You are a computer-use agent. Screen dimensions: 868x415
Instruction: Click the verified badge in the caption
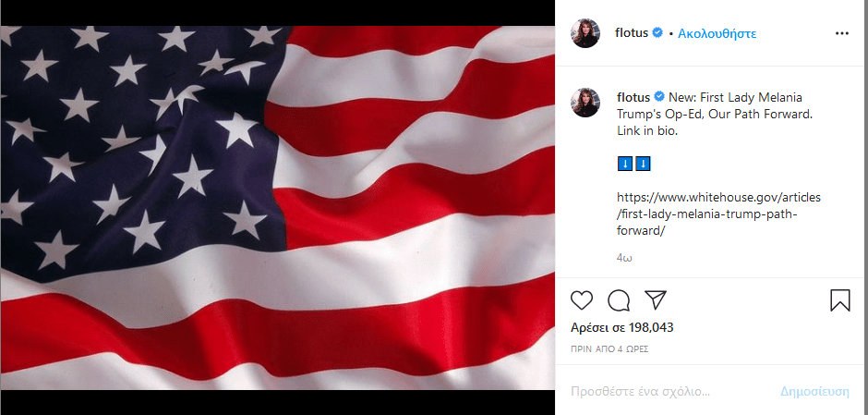(x=659, y=97)
